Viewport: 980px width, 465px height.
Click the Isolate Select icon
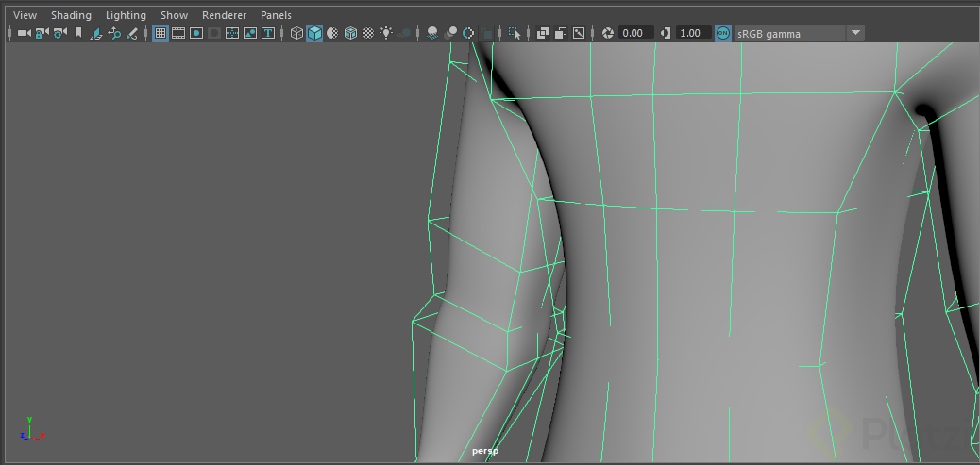tap(515, 33)
